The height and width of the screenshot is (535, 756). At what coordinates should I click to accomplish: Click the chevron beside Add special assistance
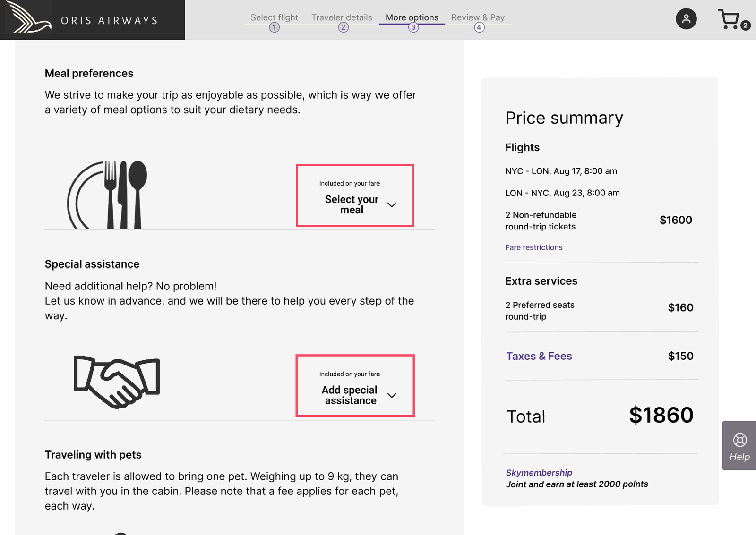coord(392,395)
